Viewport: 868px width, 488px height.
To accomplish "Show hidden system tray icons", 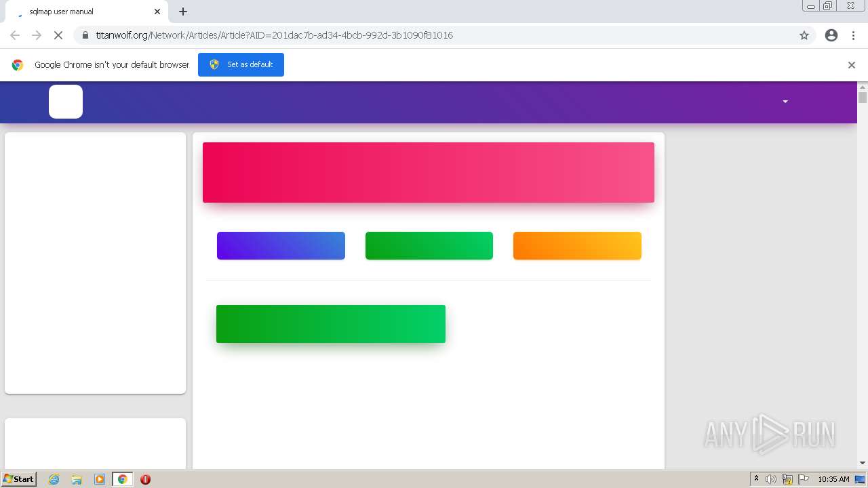I will point(756,479).
